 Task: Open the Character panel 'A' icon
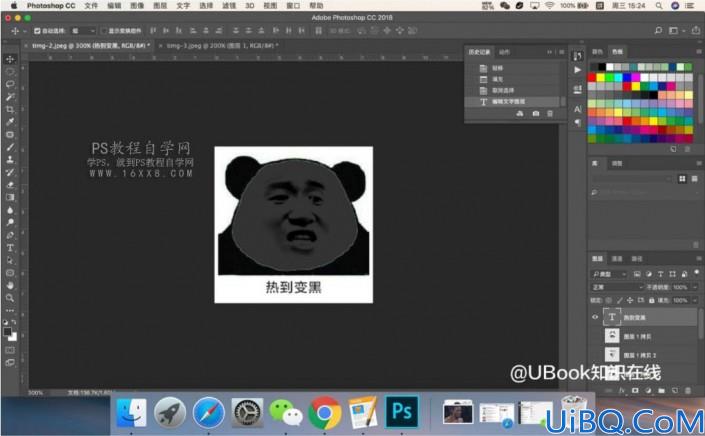point(577,109)
